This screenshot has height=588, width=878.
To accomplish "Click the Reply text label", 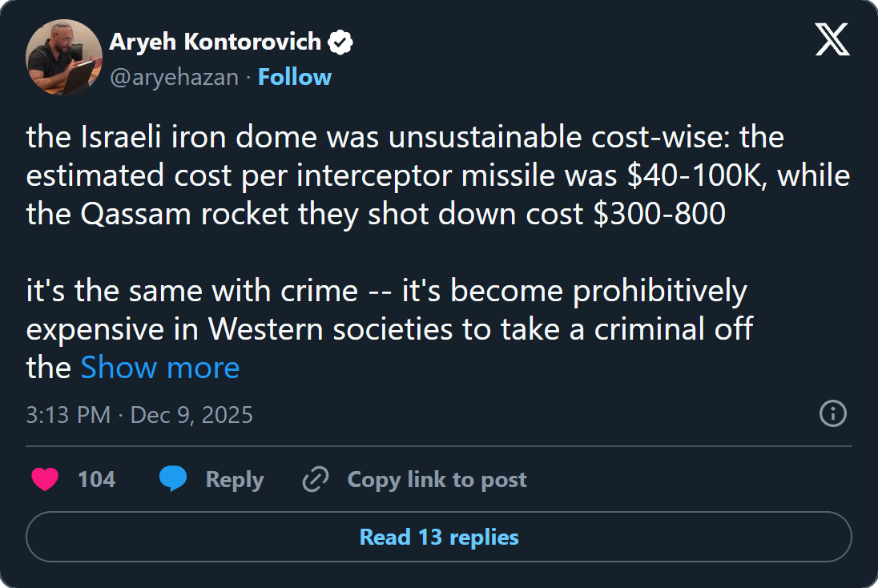I will pyautogui.click(x=234, y=479).
